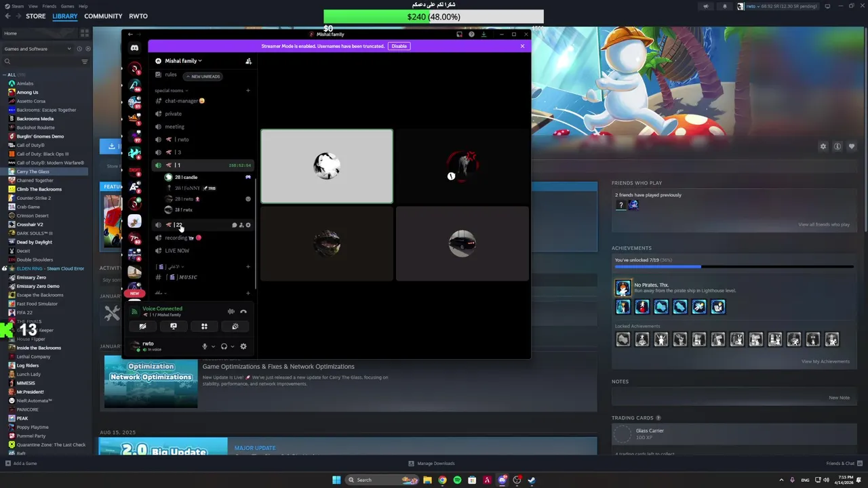Screen dimensions: 868x488
Task: Open Discord inbox icon in title bar
Action: 459,34
